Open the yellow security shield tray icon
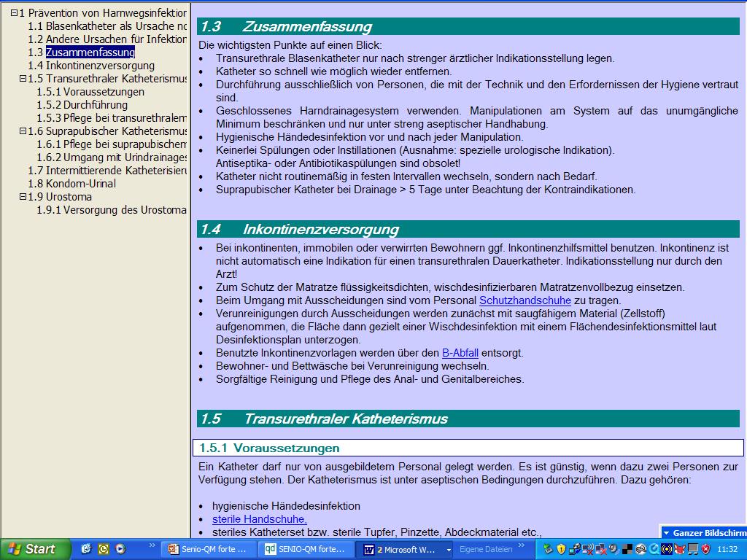This screenshot has height=560, width=747. (x=561, y=549)
